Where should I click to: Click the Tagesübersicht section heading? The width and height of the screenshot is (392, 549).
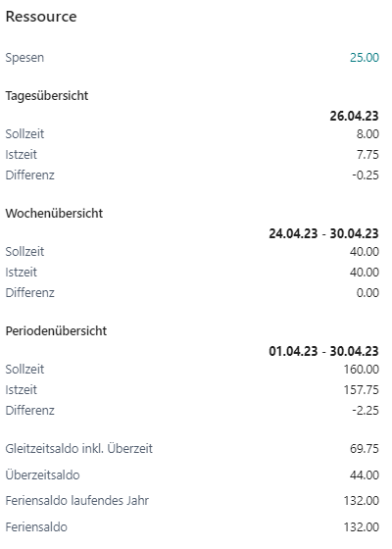click(x=47, y=96)
